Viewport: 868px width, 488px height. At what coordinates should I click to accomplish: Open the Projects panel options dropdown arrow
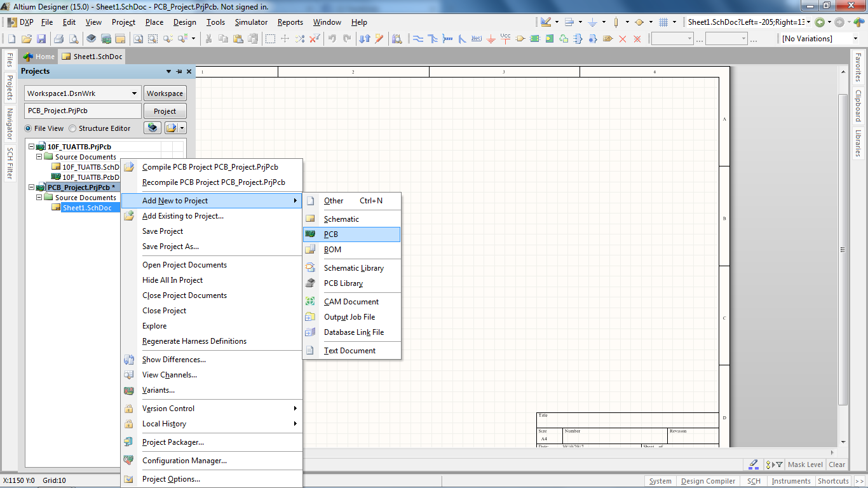tap(169, 72)
